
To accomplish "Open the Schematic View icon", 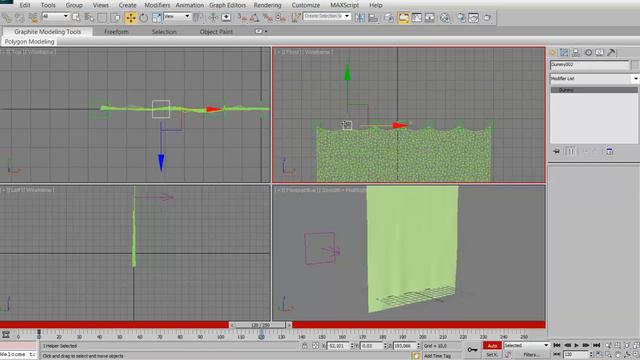I will point(430,18).
